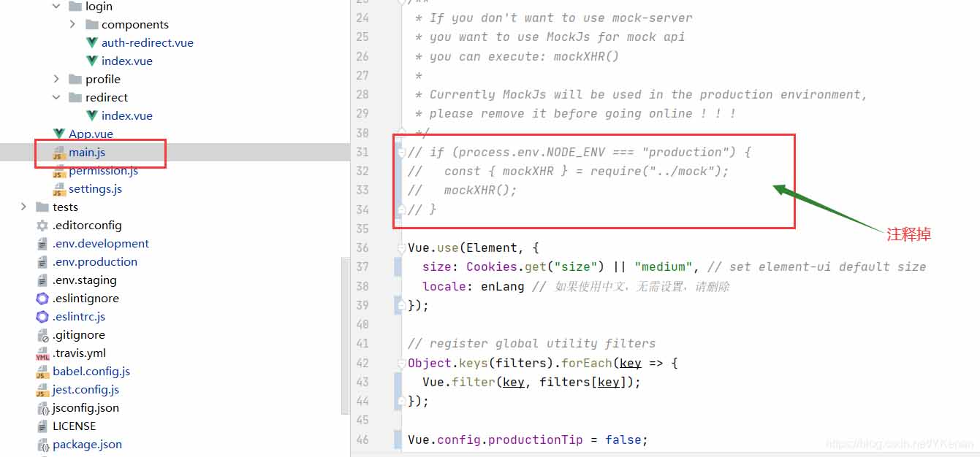
Task: Fold the Object.keys block at line 42
Action: pyautogui.click(x=401, y=363)
